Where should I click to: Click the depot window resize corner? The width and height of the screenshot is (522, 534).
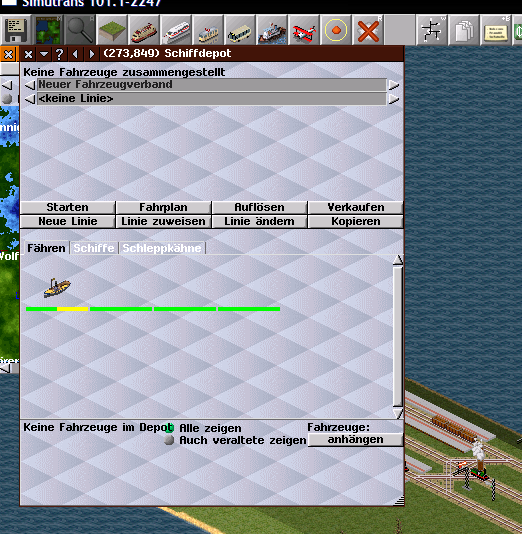tap(399, 500)
